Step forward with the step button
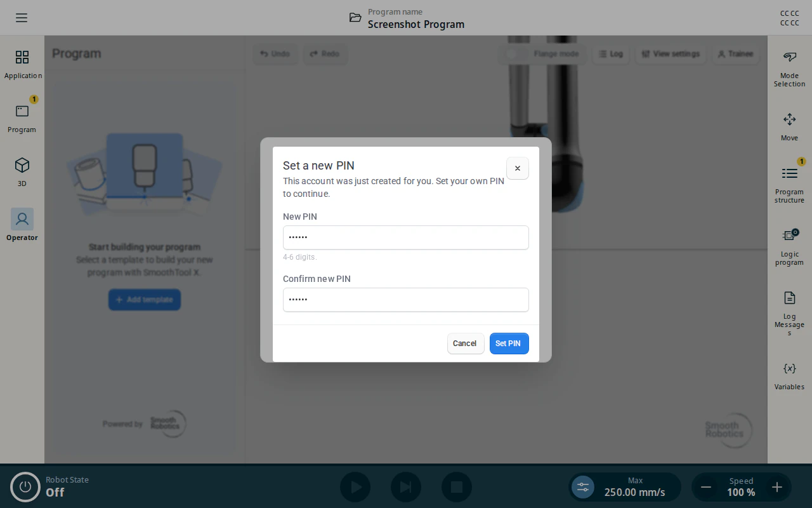812x508 pixels. pyautogui.click(x=406, y=487)
